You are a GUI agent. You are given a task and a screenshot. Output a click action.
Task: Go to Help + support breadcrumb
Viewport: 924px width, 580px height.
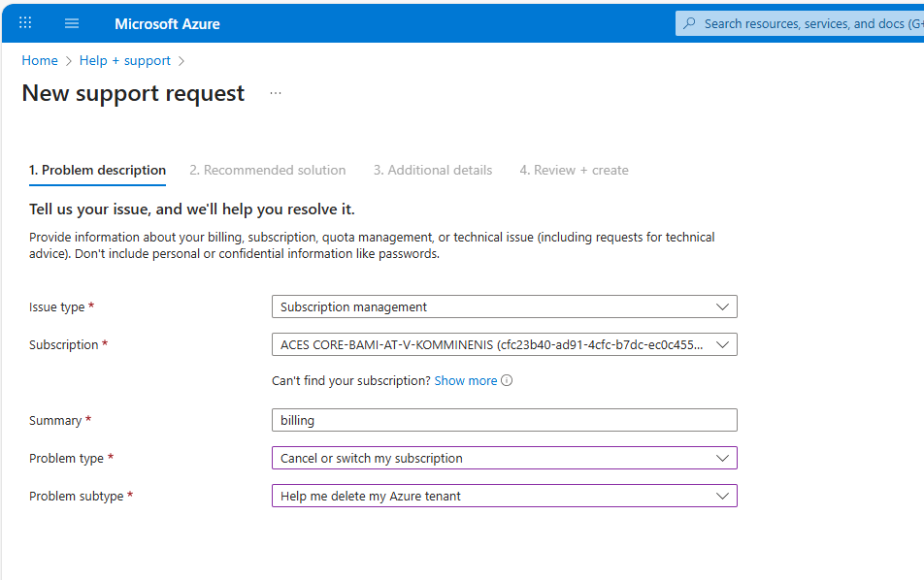point(125,61)
